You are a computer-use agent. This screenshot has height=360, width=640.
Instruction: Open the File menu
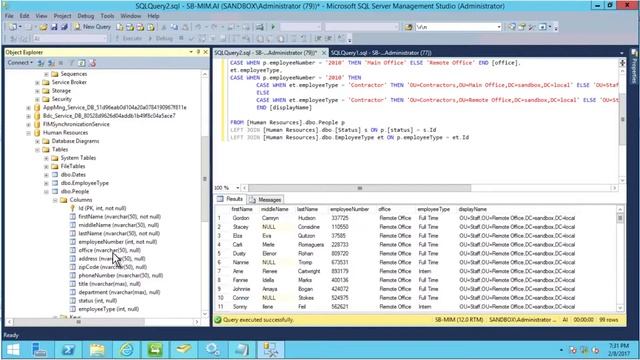click(x=9, y=16)
